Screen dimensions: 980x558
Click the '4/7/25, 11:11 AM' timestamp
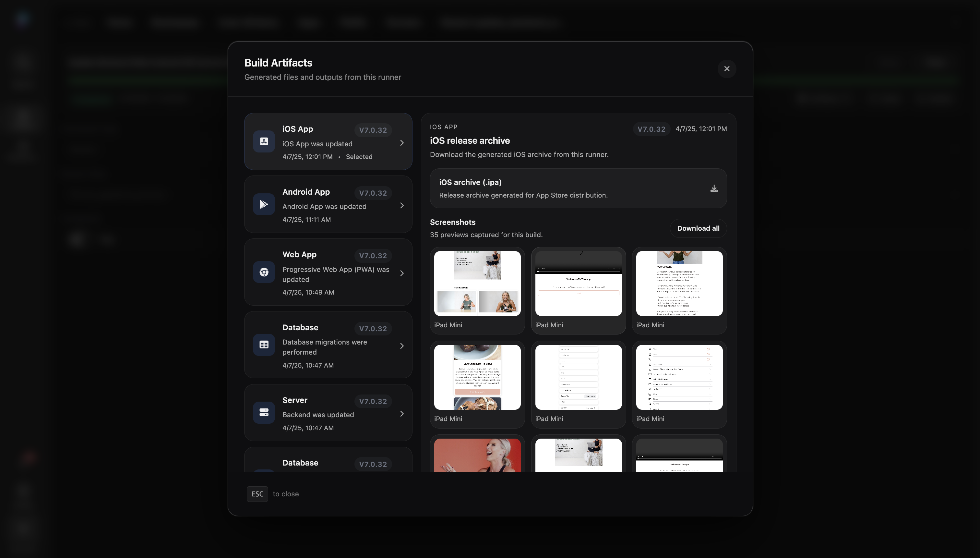pos(306,220)
